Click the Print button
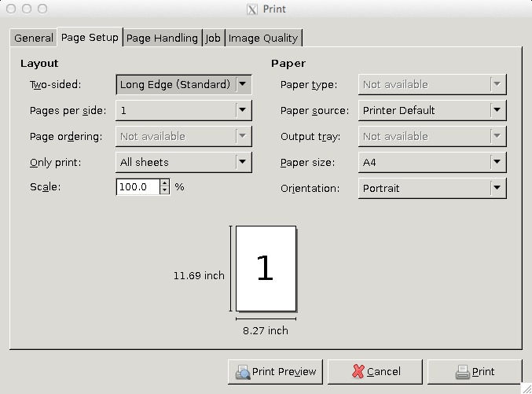The height and width of the screenshot is (394, 532). tap(475, 371)
